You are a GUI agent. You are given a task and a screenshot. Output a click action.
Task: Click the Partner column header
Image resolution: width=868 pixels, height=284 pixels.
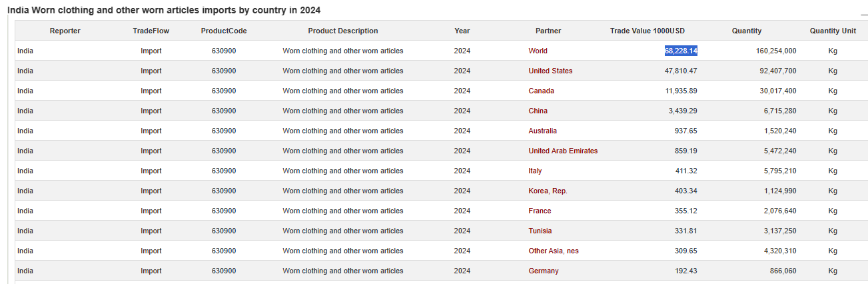click(x=548, y=31)
